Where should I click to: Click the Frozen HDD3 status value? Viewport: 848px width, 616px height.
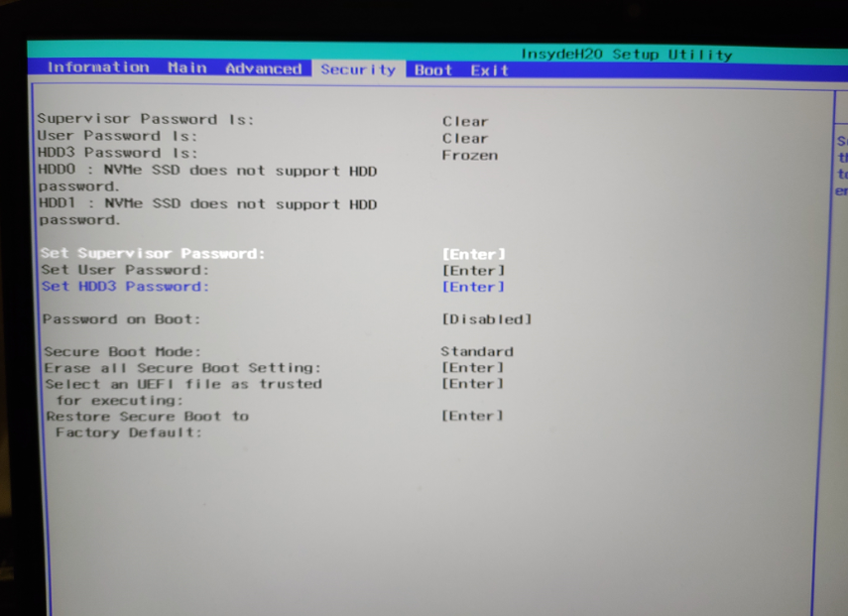(469, 155)
